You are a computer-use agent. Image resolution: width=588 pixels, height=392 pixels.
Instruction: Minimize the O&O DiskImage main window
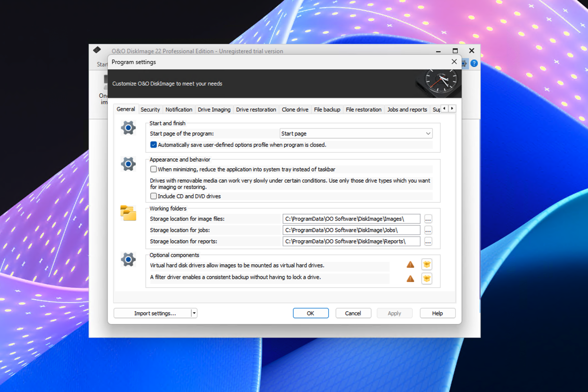click(438, 51)
